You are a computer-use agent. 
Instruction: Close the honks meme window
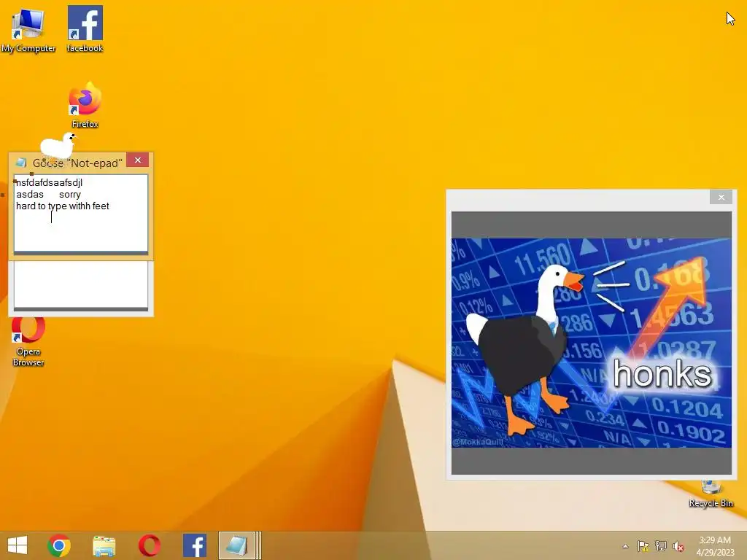click(721, 197)
